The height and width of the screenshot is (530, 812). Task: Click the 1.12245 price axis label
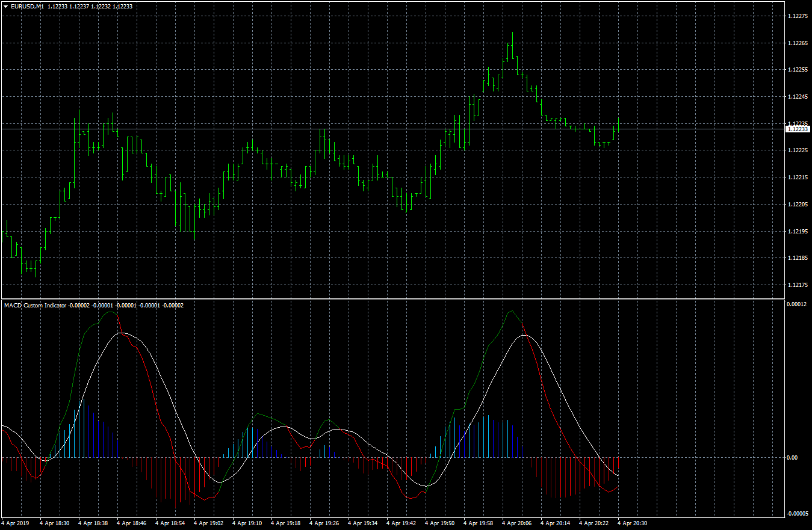[797, 96]
